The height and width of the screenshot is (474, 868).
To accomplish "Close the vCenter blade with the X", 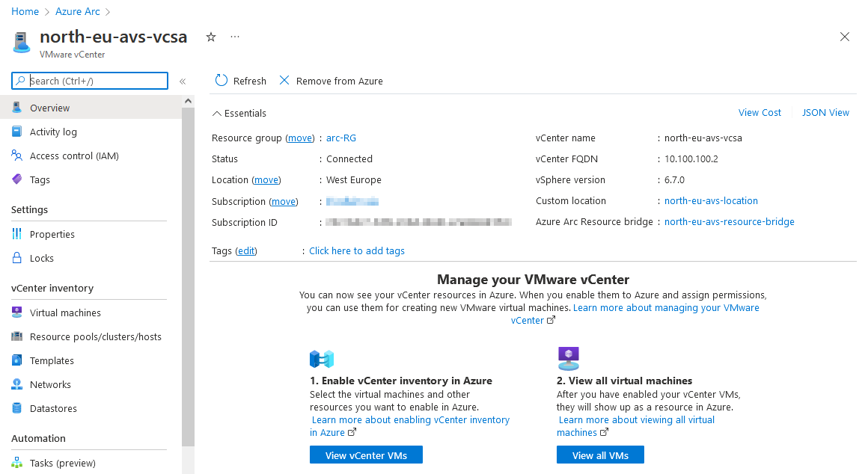I will tap(844, 37).
